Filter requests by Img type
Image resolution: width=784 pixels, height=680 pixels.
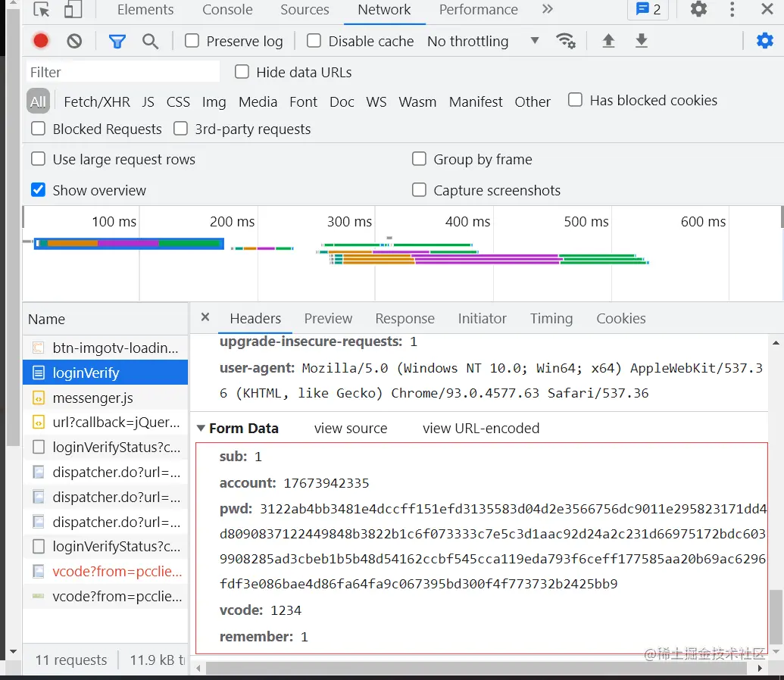pyautogui.click(x=214, y=101)
